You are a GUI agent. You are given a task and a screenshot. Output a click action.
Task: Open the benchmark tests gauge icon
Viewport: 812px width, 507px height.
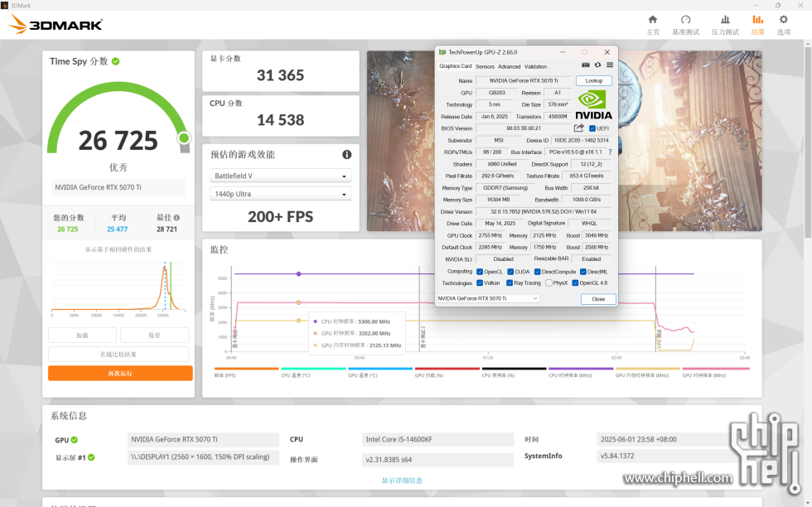pyautogui.click(x=686, y=20)
